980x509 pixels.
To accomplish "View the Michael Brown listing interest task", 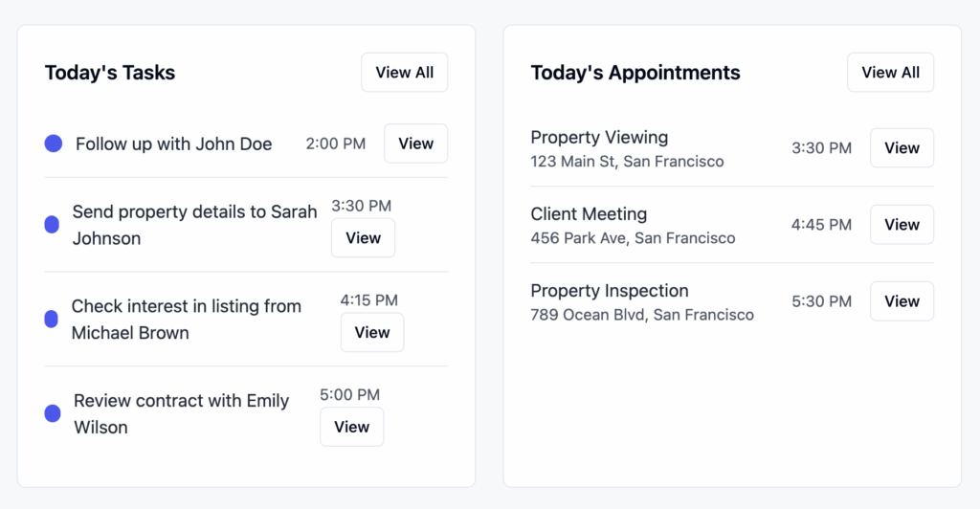I will coord(372,332).
